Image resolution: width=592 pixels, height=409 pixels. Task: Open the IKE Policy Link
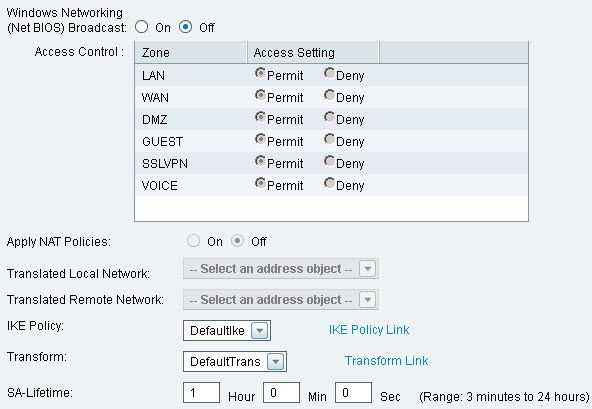coord(369,330)
